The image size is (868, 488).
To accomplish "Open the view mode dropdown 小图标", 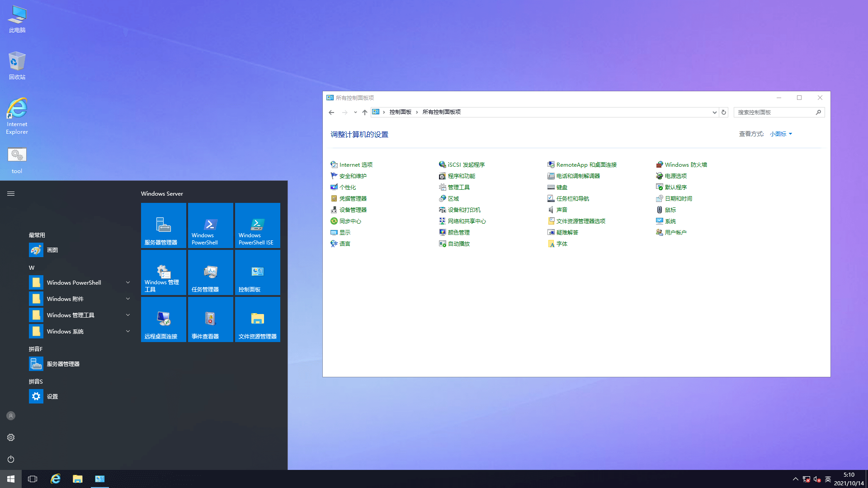I will pyautogui.click(x=781, y=134).
